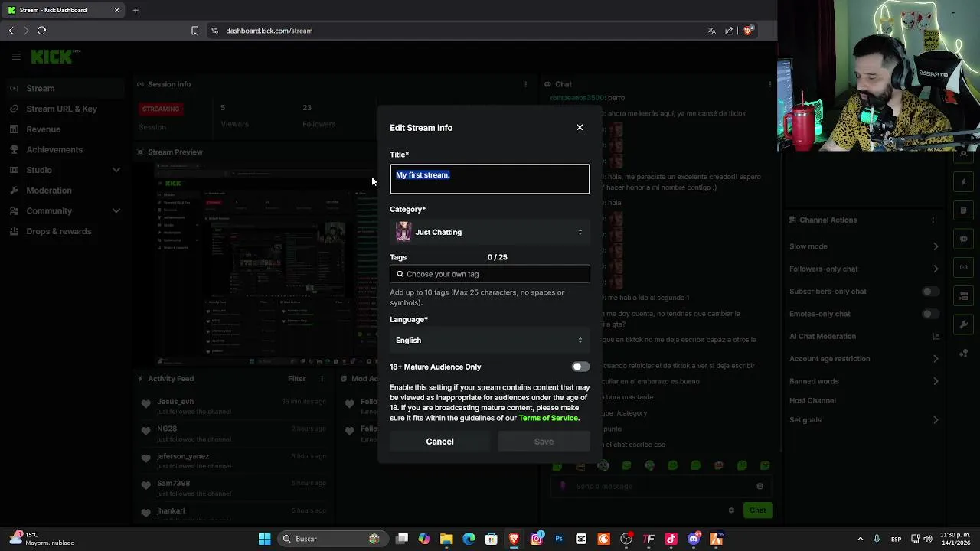The height and width of the screenshot is (551, 980).
Task: Open the Language dropdown set to English
Action: [x=490, y=340]
